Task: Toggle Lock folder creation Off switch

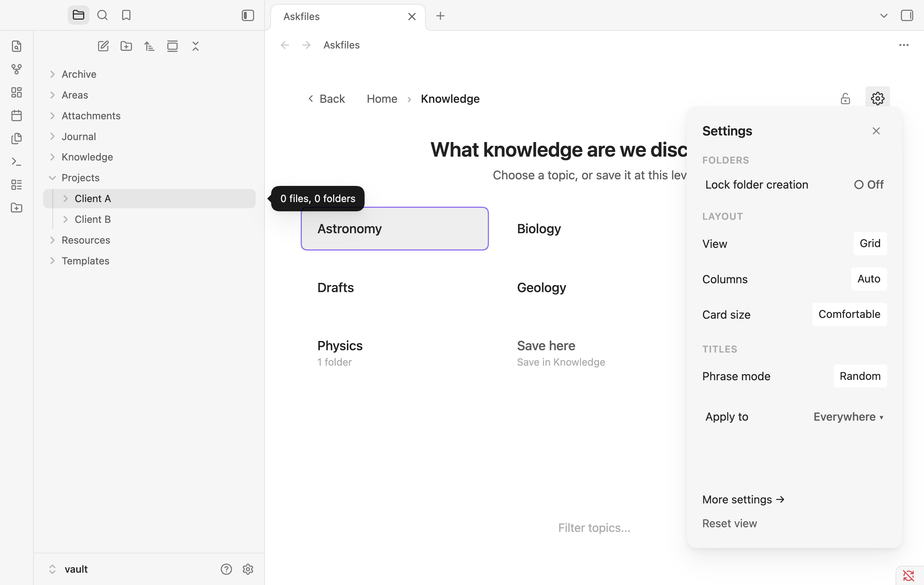Action: pyautogui.click(x=869, y=185)
